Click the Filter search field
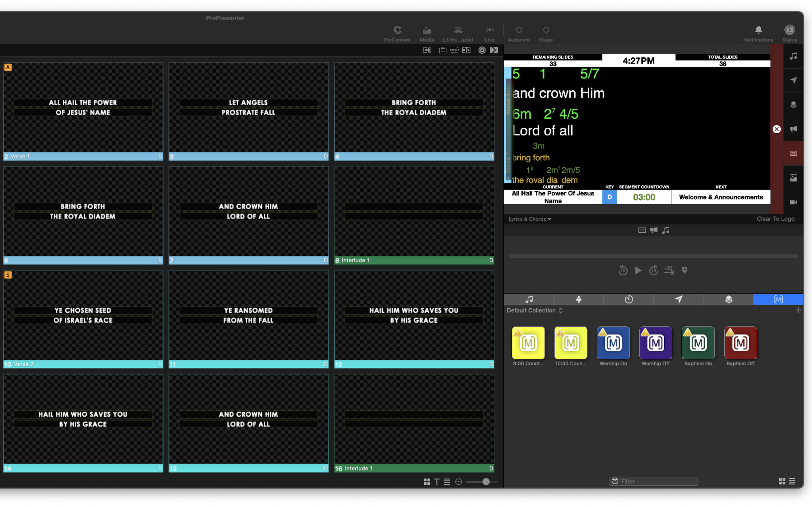Viewport: 812px width, 507px height. point(653,481)
